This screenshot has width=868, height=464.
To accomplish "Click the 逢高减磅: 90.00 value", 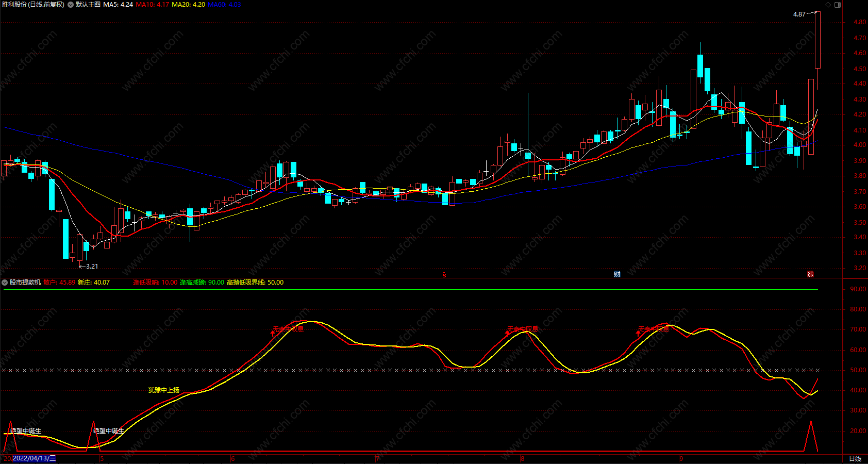I will 202,283.
